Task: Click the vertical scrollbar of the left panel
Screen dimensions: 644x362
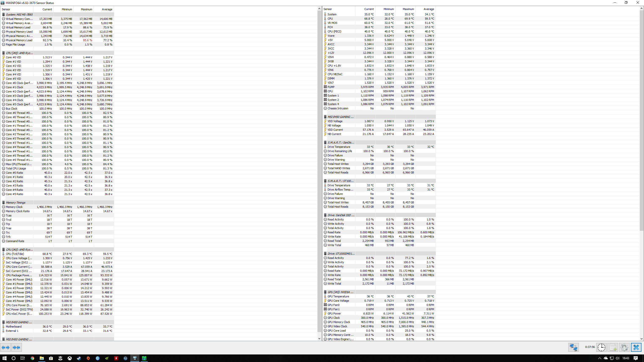Action: tap(319, 176)
